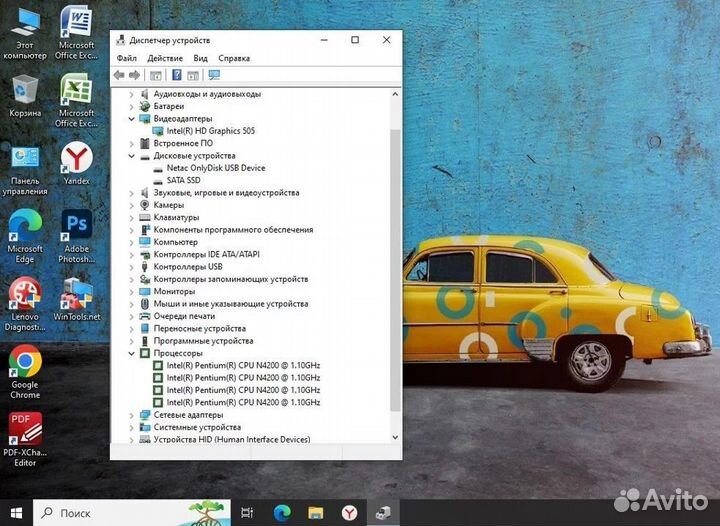Select the last Pentium N4200 processor entry
The height and width of the screenshot is (526, 720).
243,403
